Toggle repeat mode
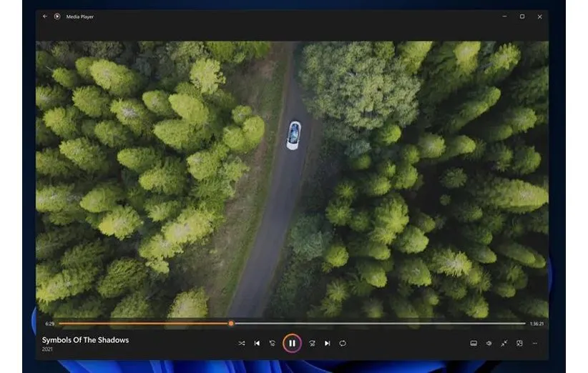This screenshot has height=373, width=588. [x=343, y=343]
